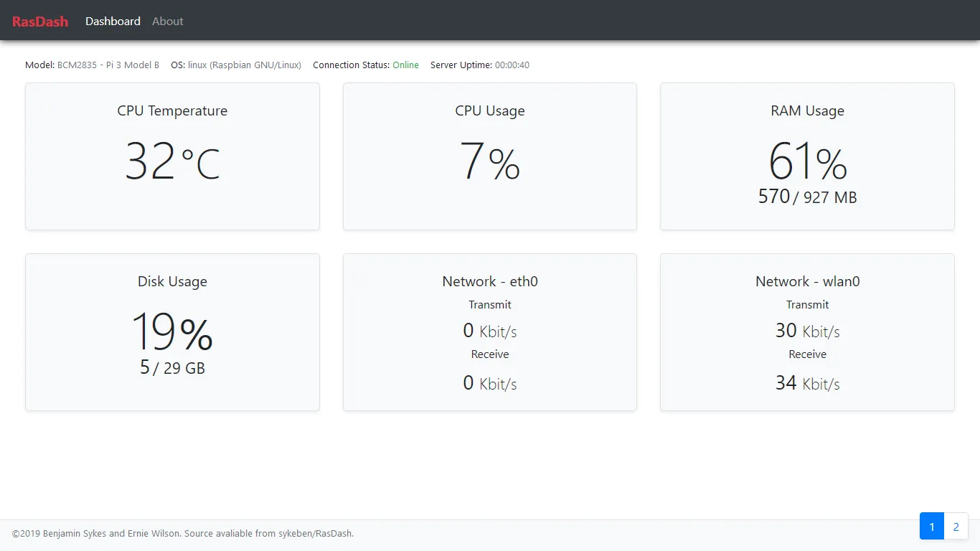Click the Network - eth0 card title
Screen dimensions: 980x551
[490, 281]
